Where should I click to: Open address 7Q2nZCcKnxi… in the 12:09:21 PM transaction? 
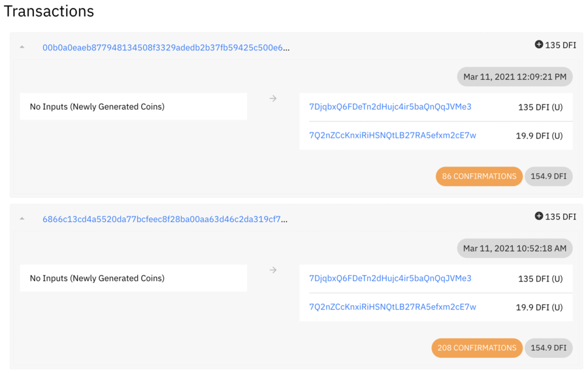point(392,136)
